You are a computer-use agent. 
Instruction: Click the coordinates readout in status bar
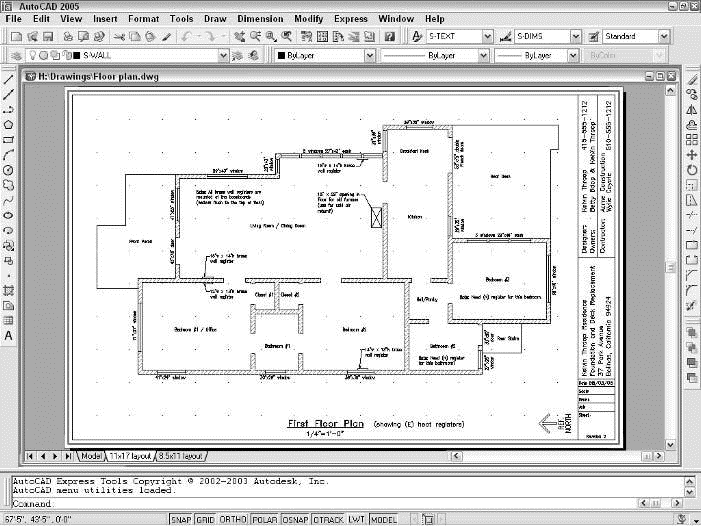[x=38, y=520]
